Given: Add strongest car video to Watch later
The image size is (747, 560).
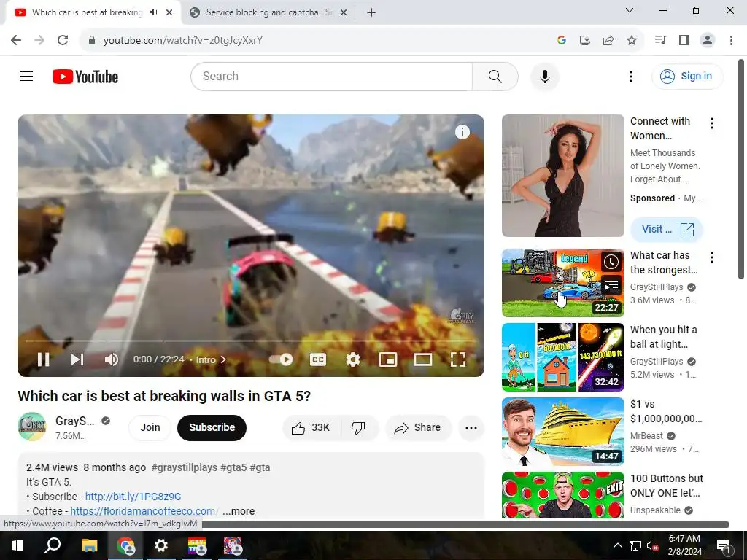Looking at the screenshot, I should 611,262.
